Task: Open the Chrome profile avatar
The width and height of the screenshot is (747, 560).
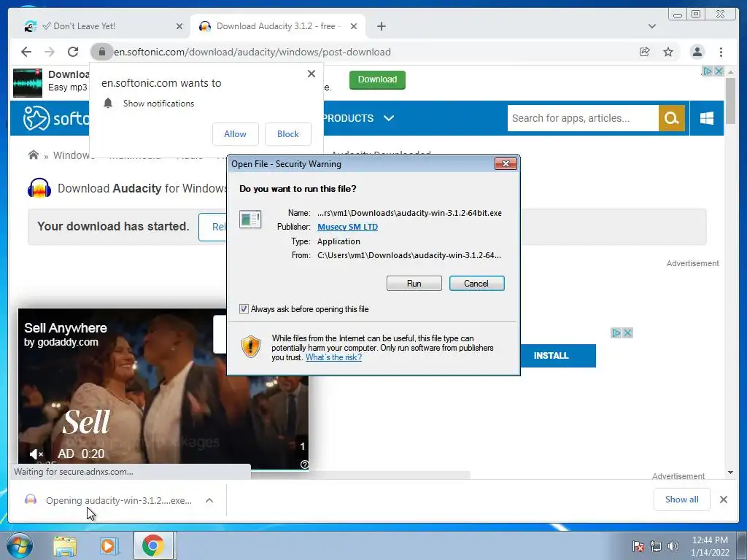Action: tap(697, 52)
